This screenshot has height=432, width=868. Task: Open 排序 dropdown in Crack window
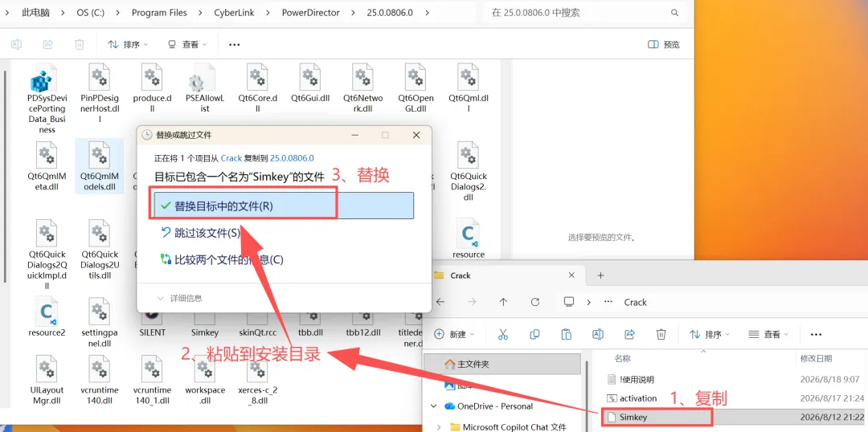pyautogui.click(x=710, y=334)
